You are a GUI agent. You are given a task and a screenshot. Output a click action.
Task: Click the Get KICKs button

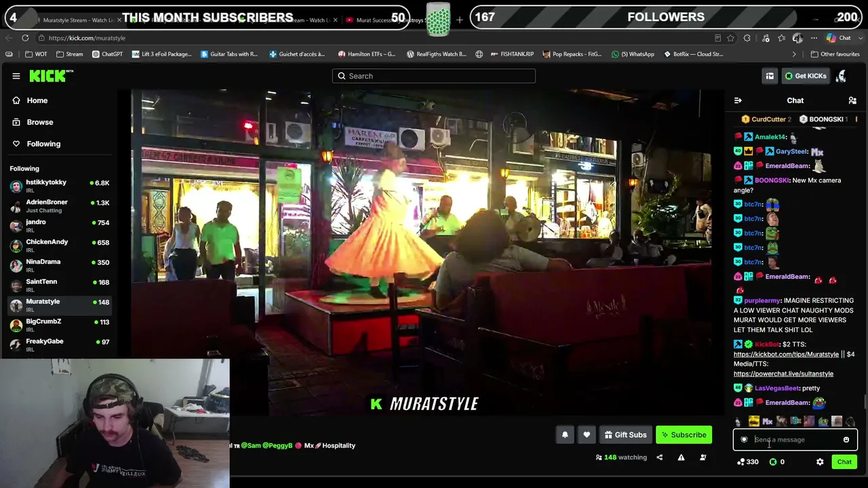click(806, 76)
